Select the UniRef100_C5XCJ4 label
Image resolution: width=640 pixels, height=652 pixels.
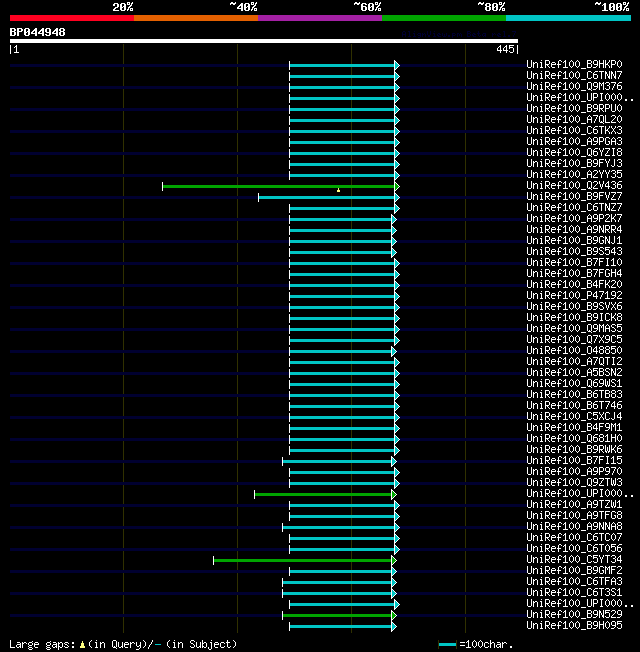coord(574,416)
